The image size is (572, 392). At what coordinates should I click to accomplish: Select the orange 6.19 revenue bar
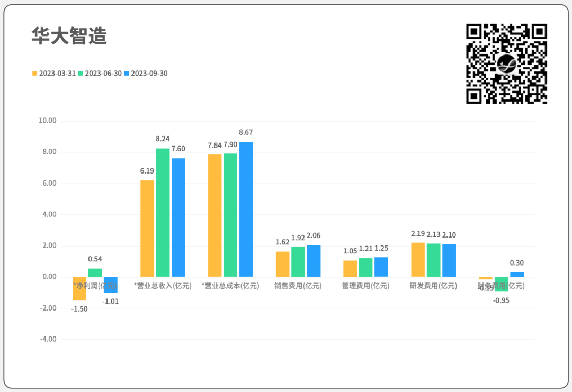[147, 228]
